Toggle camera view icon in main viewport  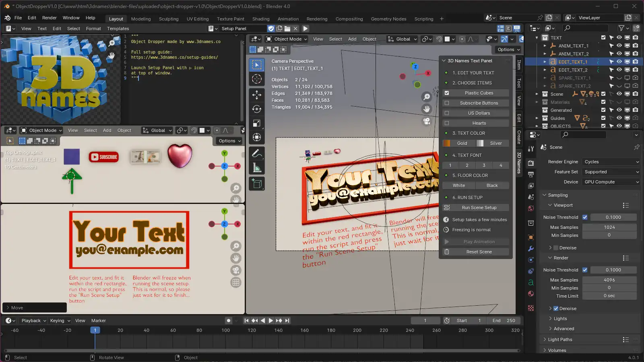tap(427, 121)
